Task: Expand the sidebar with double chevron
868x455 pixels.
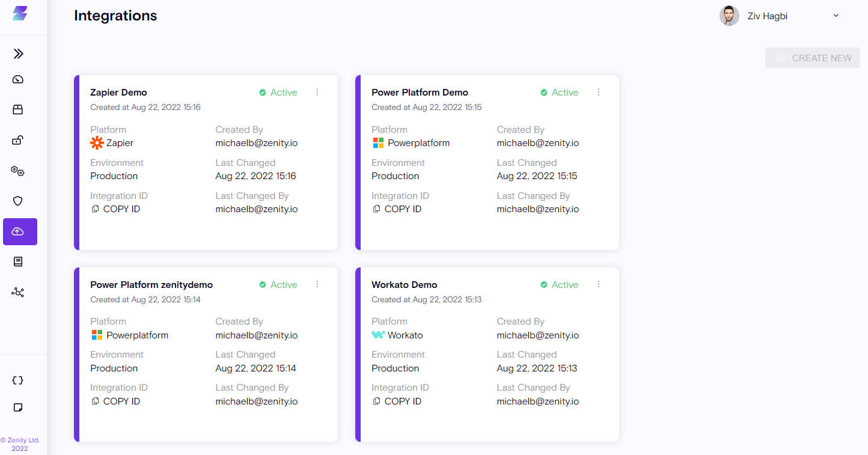Action: click(x=18, y=54)
